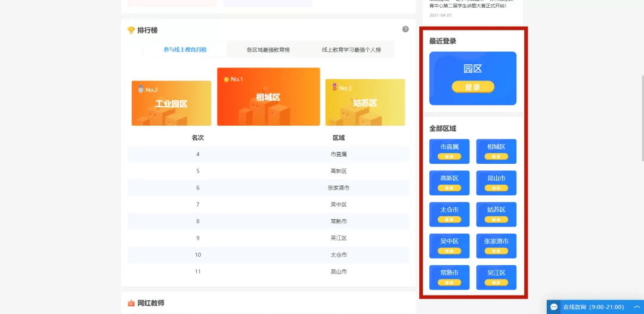Open the 姑苏区 No.3 ranking card

coord(365,102)
